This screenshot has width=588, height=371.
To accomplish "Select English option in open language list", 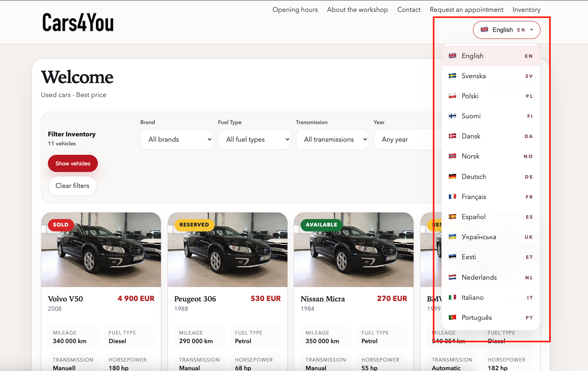I will click(x=491, y=56).
